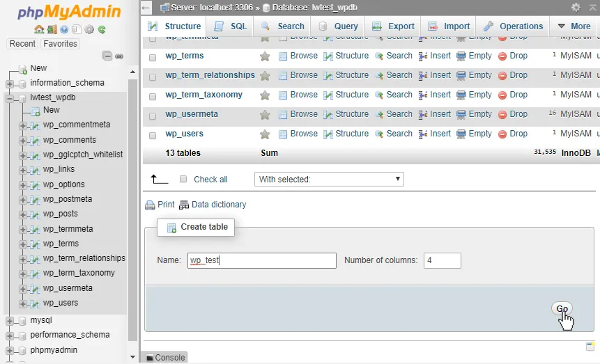Expand performance_schema database node

coord(10,336)
